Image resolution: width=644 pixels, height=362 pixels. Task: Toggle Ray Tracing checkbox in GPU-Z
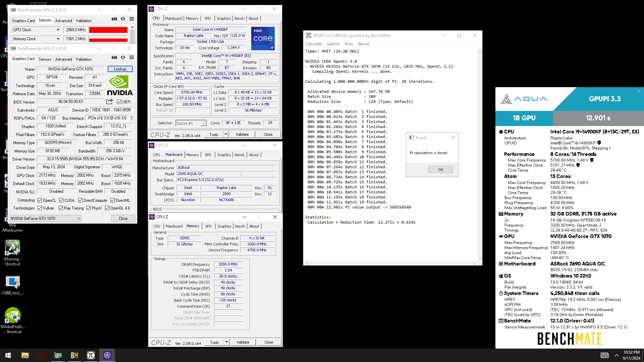[61, 208]
